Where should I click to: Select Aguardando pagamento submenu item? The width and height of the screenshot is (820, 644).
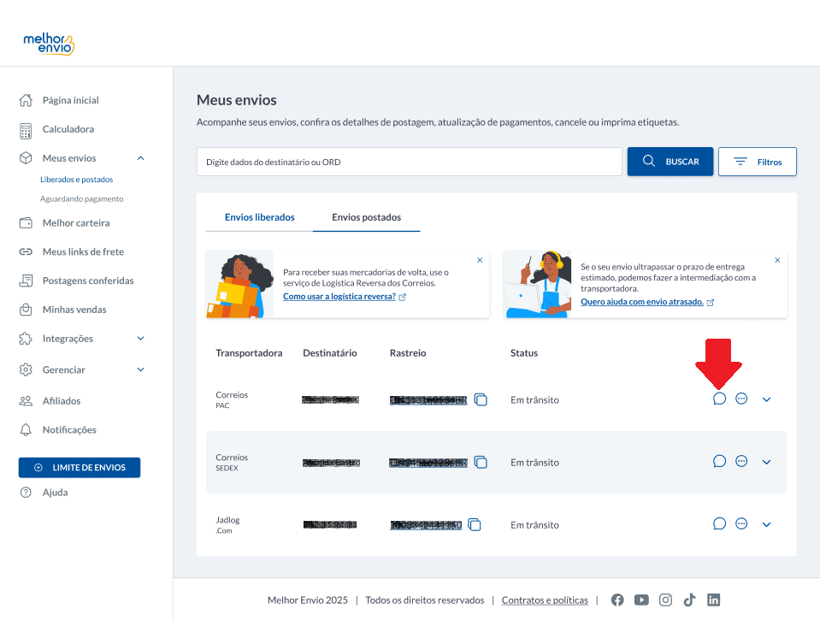81,198
